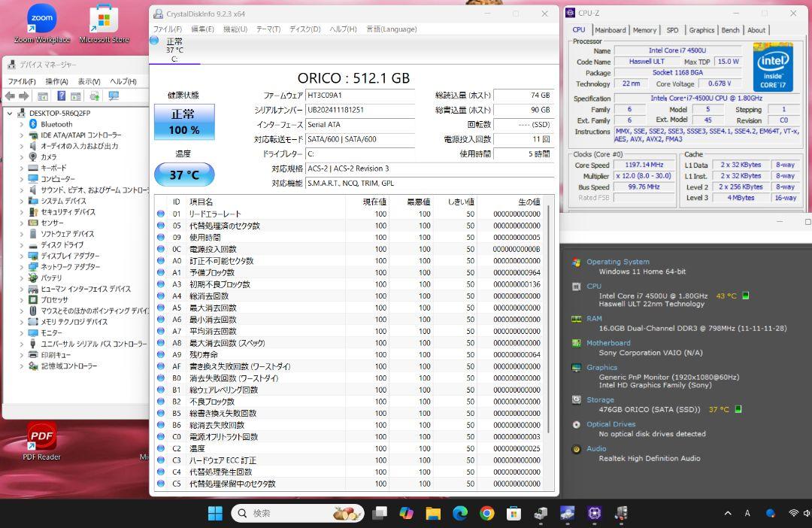Open Copilot from the taskbar
The height and width of the screenshot is (528, 812).
[407, 513]
